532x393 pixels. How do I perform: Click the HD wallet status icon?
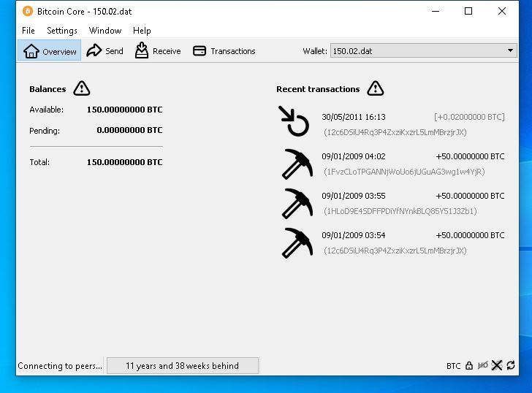click(x=482, y=365)
